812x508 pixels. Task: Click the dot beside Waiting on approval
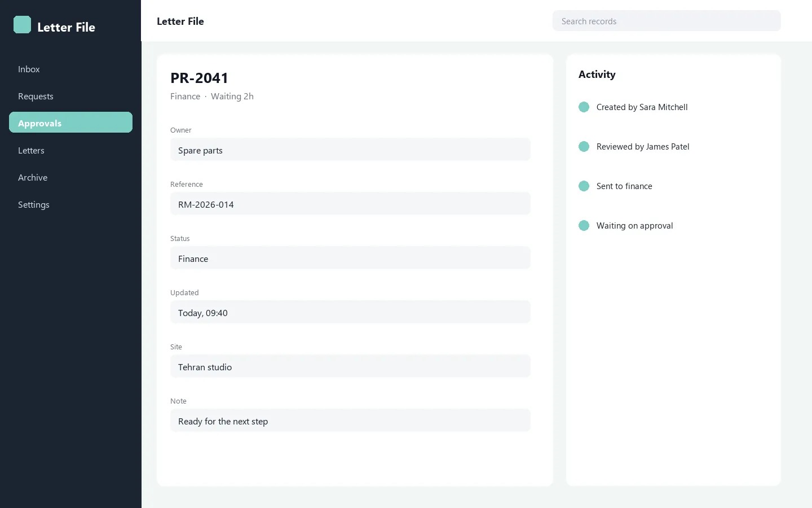coord(584,225)
